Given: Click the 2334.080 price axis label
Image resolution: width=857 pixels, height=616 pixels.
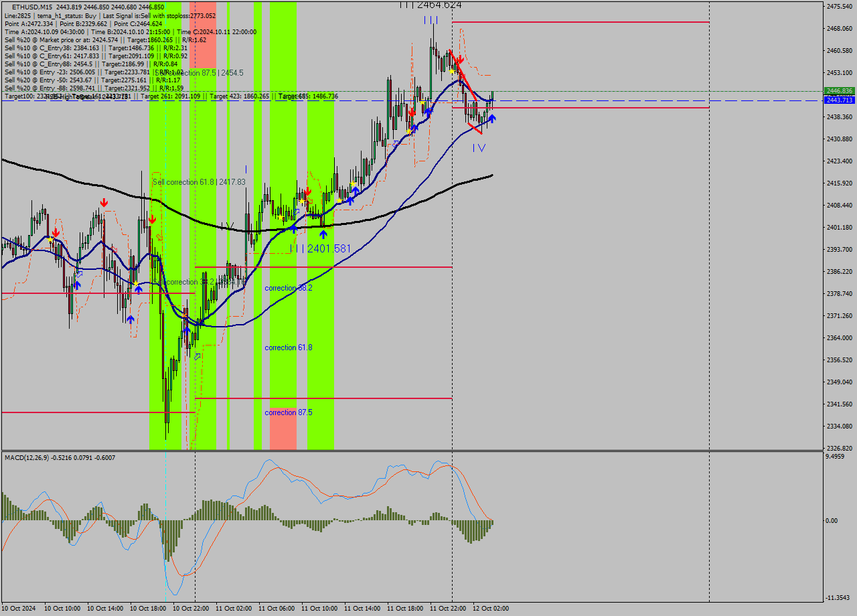Looking at the screenshot, I should pos(840,426).
